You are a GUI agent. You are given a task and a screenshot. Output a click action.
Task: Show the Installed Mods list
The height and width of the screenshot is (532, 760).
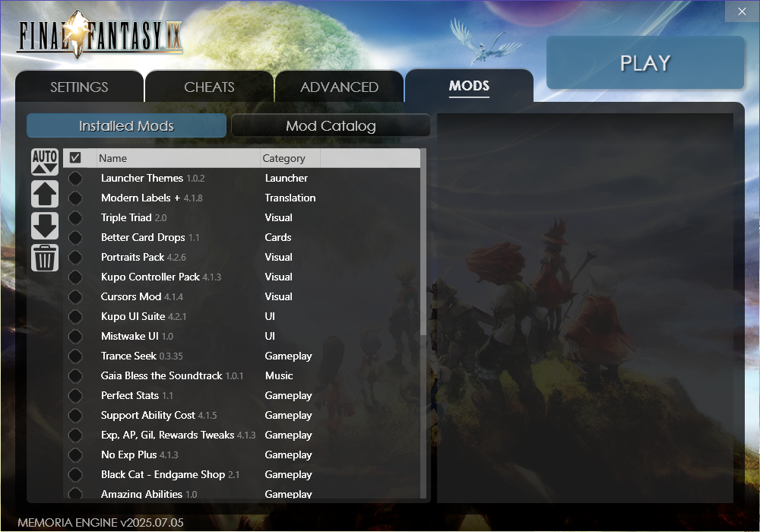(x=126, y=125)
